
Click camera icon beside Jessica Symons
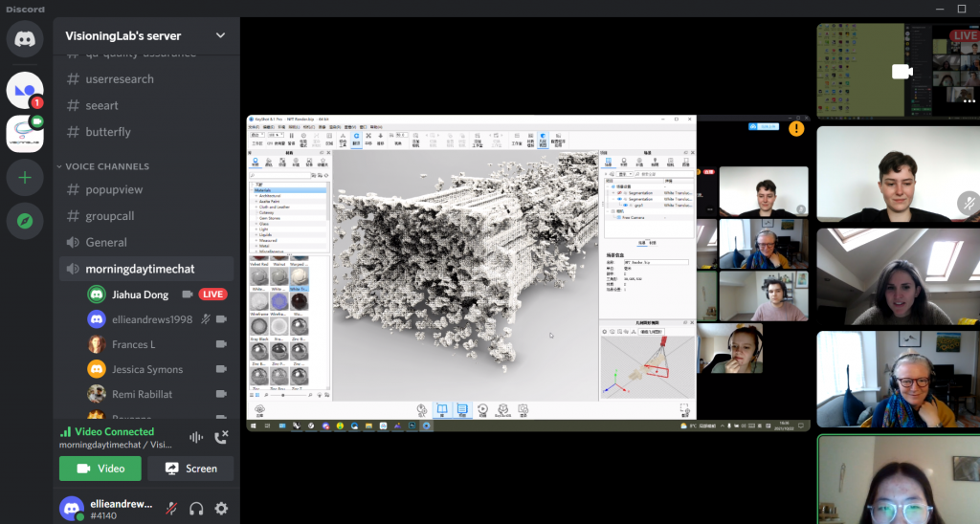click(x=221, y=369)
